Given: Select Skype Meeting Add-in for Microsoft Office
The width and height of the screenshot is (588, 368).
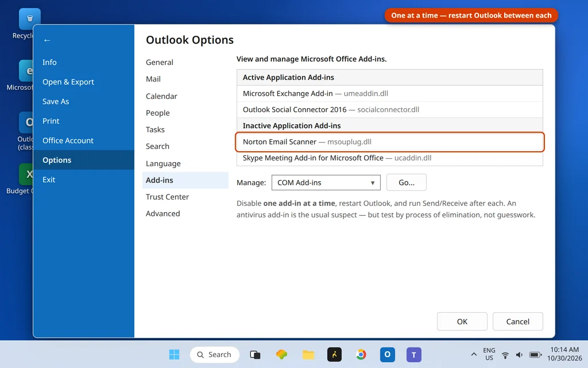Looking at the screenshot, I should tap(390, 158).
